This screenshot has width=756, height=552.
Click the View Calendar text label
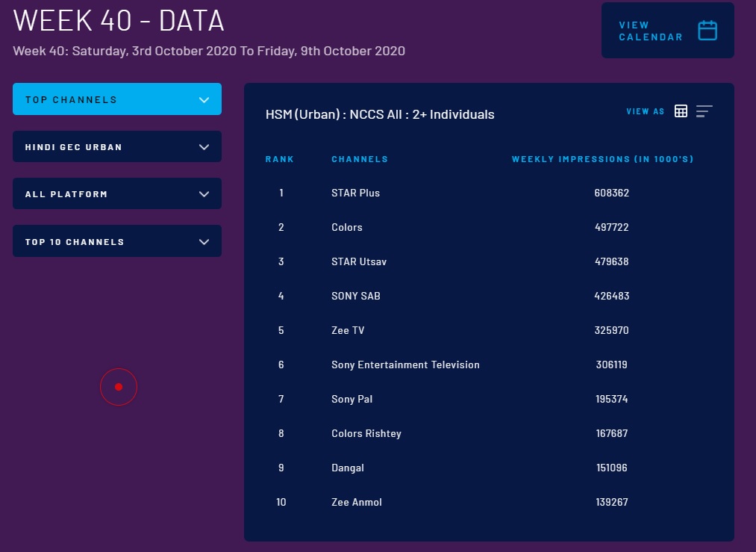pos(650,31)
